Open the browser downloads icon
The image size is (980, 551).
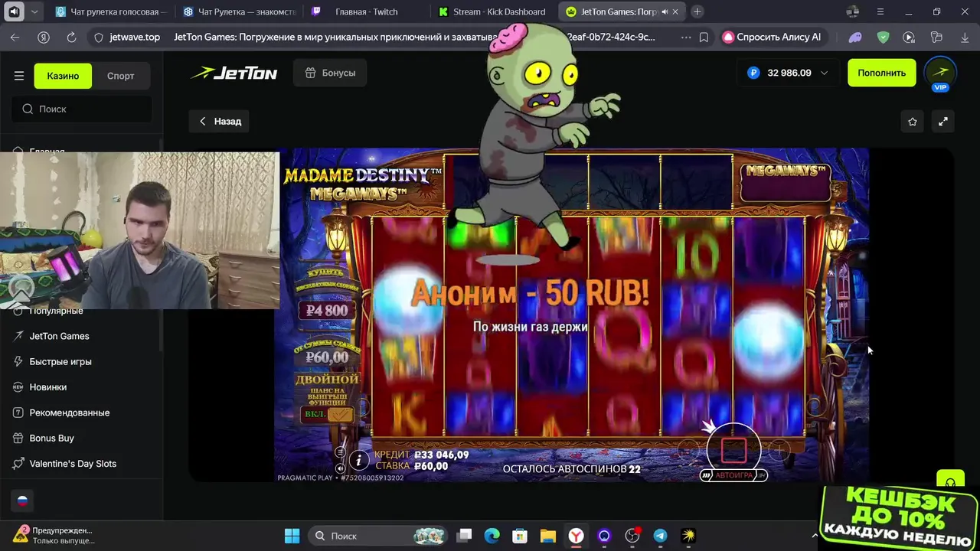click(x=963, y=37)
